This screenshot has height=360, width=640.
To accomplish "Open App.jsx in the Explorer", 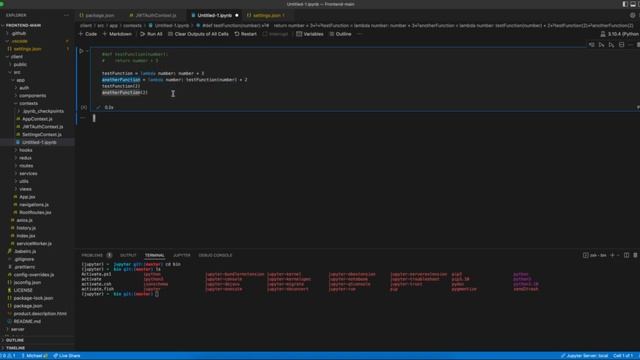I will click(x=27, y=197).
